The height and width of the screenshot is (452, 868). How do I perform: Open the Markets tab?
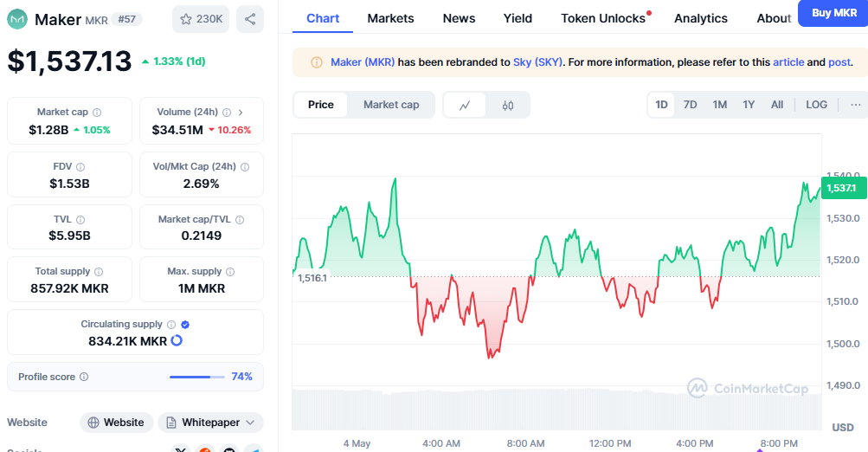coord(390,18)
